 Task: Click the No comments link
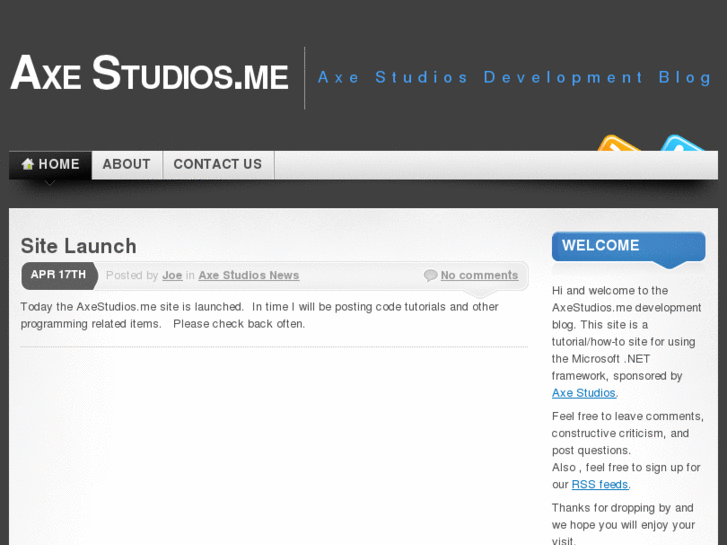pyautogui.click(x=479, y=275)
